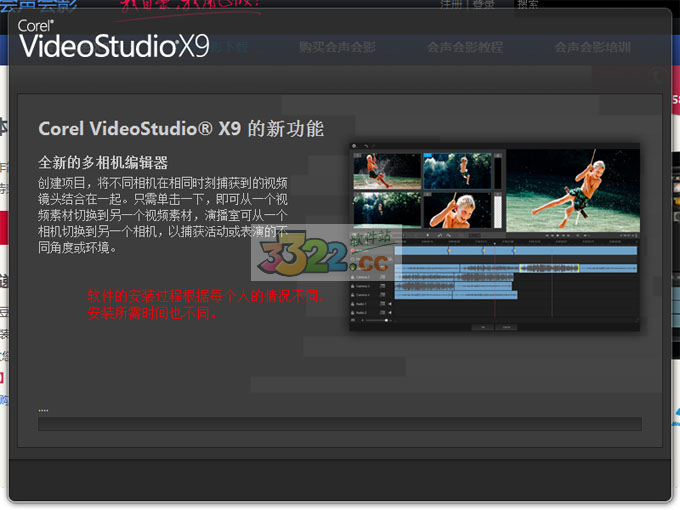Click the installation progress bar
The image size is (680, 510).
[x=339, y=424]
